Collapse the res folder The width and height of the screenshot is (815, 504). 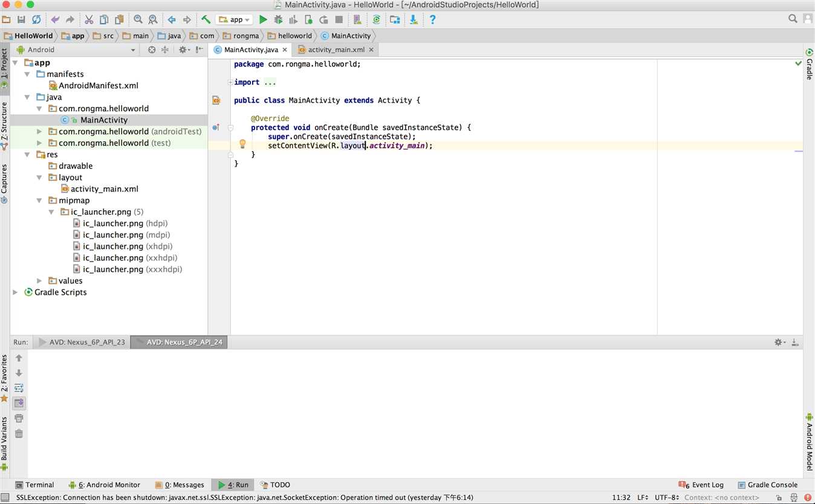point(27,154)
